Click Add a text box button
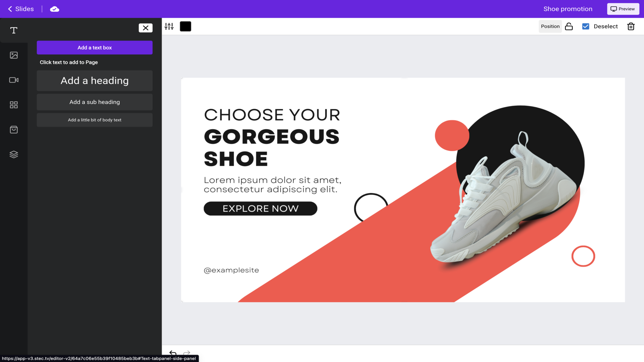This screenshot has width=644, height=362. [x=95, y=48]
